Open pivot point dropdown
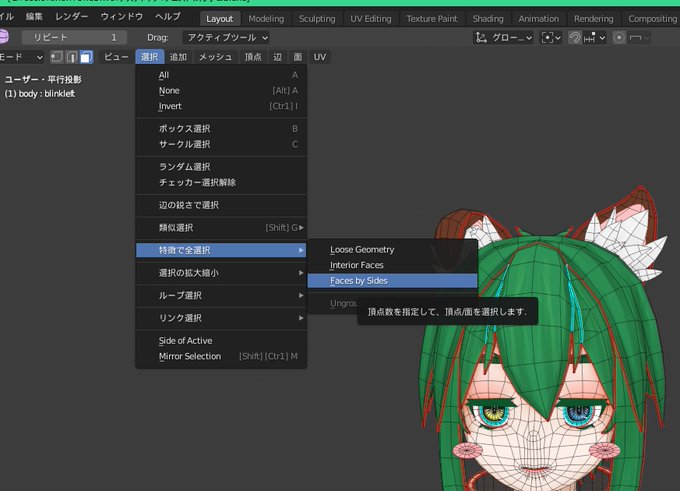Viewport: 680px width, 491px height. click(x=551, y=38)
